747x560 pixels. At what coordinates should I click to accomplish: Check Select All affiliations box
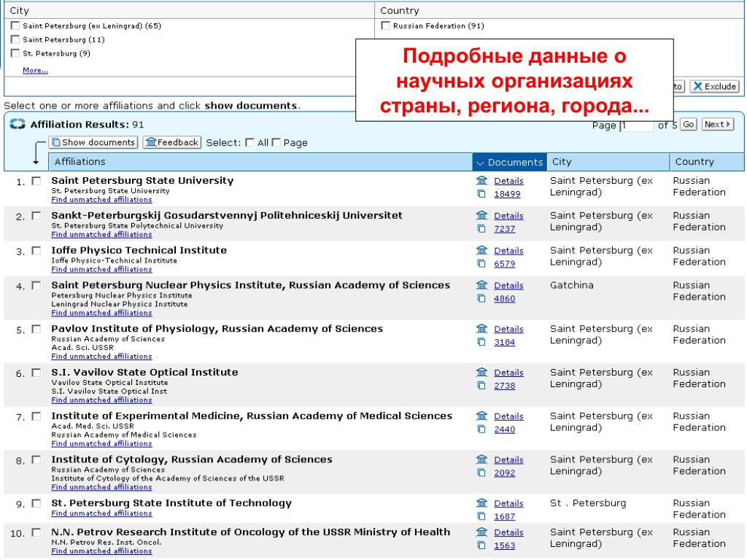[x=249, y=142]
